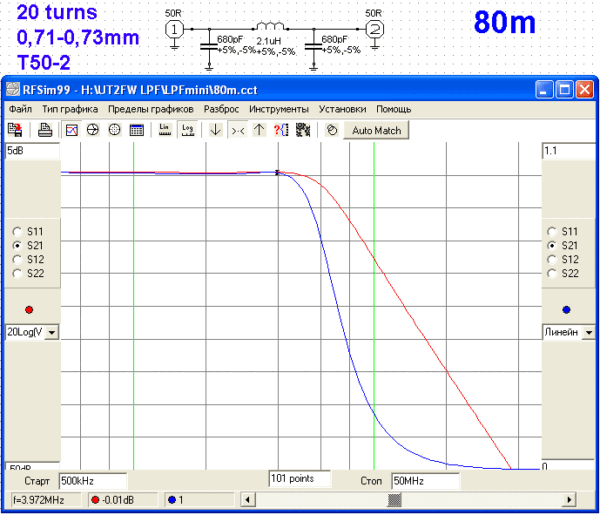The height and width of the screenshot is (515, 600).
Task: Select the polar plot display icon
Action: [x=114, y=130]
